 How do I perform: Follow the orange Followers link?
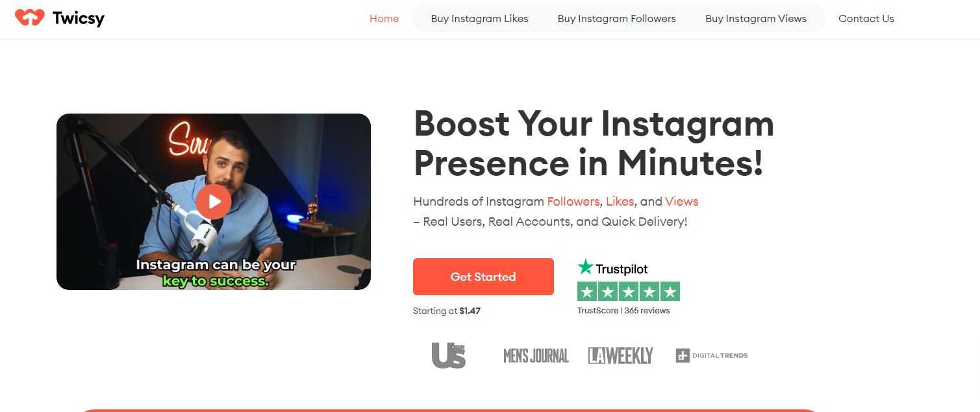pos(573,201)
